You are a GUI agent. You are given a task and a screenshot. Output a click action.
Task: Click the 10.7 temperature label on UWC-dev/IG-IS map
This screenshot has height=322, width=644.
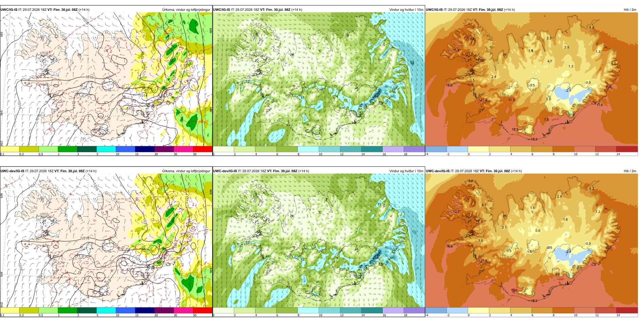608,248
